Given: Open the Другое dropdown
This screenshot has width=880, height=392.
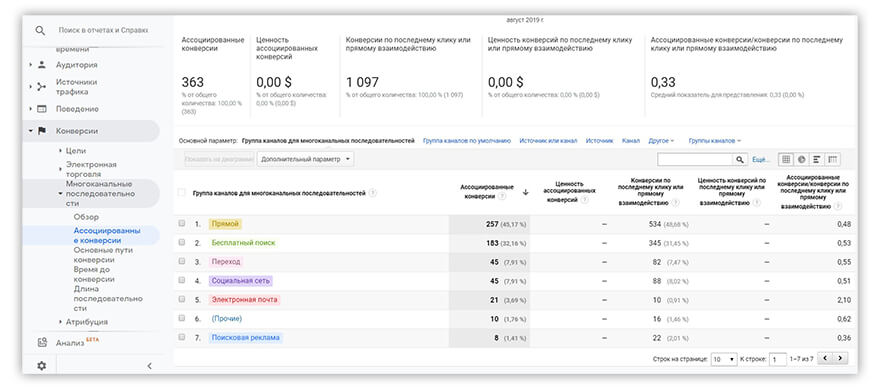Looking at the screenshot, I should pos(661,140).
